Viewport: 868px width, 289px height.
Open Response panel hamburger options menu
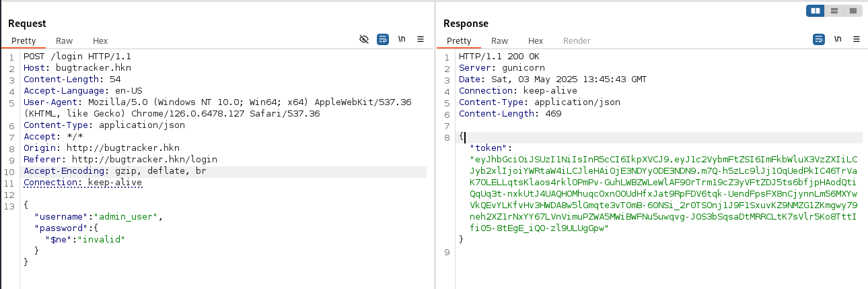(857, 40)
